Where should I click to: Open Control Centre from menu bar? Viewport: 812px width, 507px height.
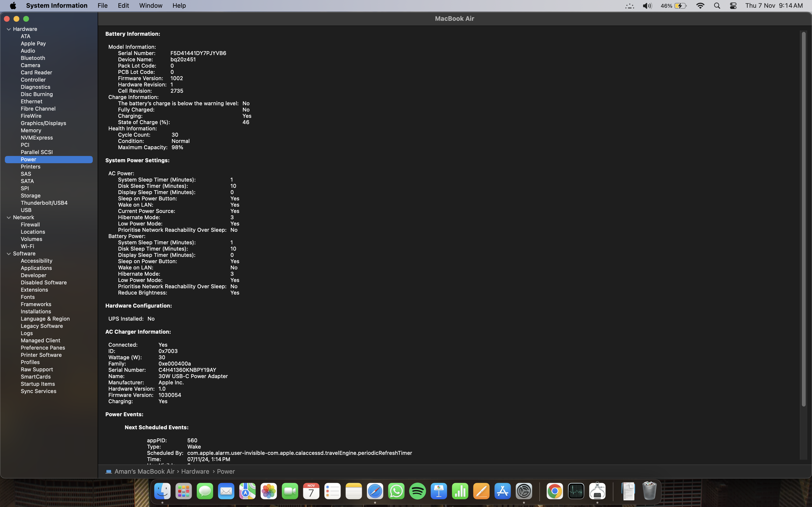[733, 6]
